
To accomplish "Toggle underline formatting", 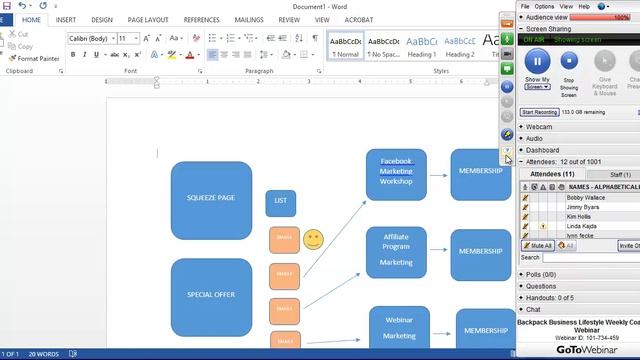I will (x=96, y=54).
